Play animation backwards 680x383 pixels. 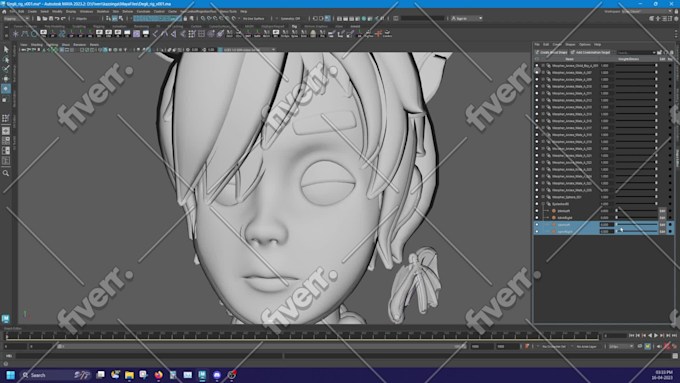[650, 335]
